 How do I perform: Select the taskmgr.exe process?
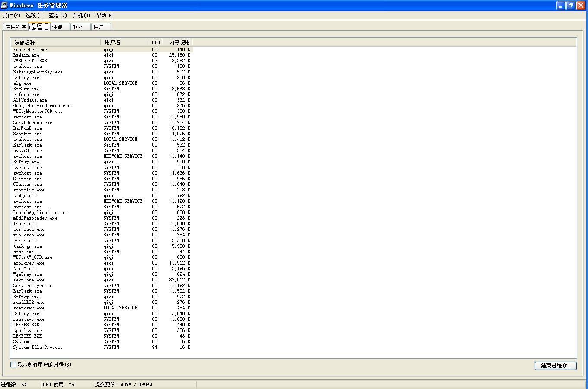pos(102,246)
